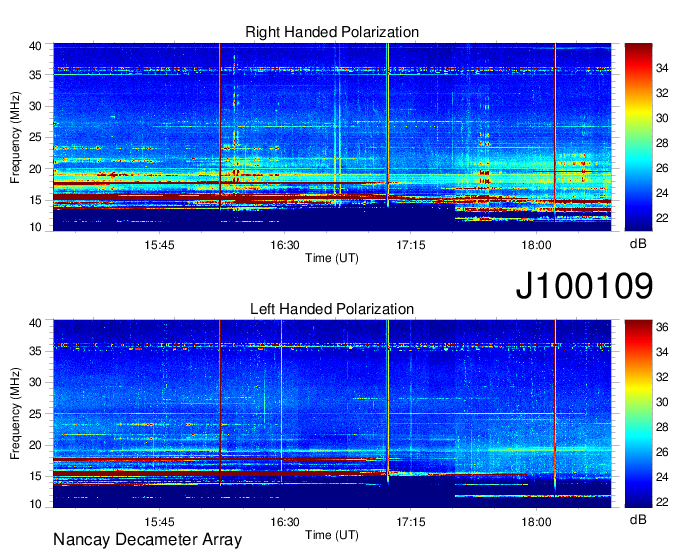Screen dimensions: 680x552
Task: Click the dB unit label under the top color scale
Action: pos(638,244)
